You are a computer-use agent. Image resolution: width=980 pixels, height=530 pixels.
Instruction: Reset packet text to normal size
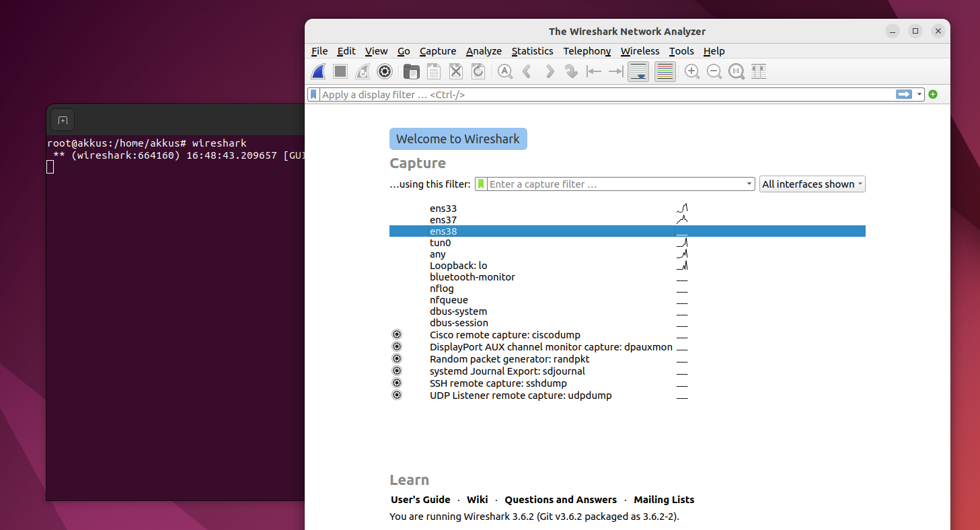coord(737,71)
